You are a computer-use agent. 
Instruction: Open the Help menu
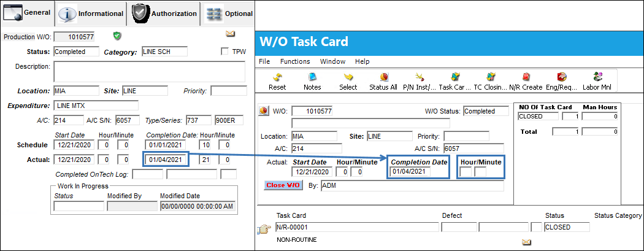362,61
